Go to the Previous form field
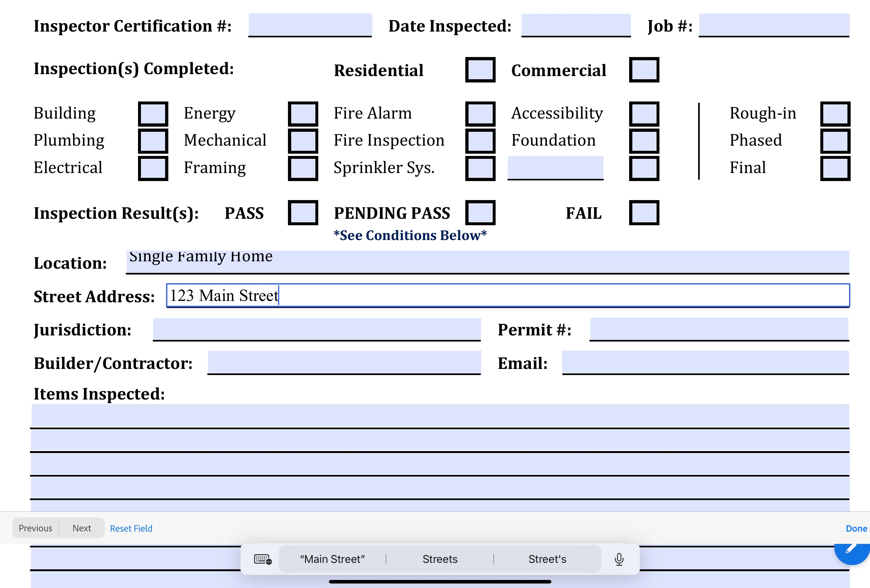870x588 pixels. (35, 528)
